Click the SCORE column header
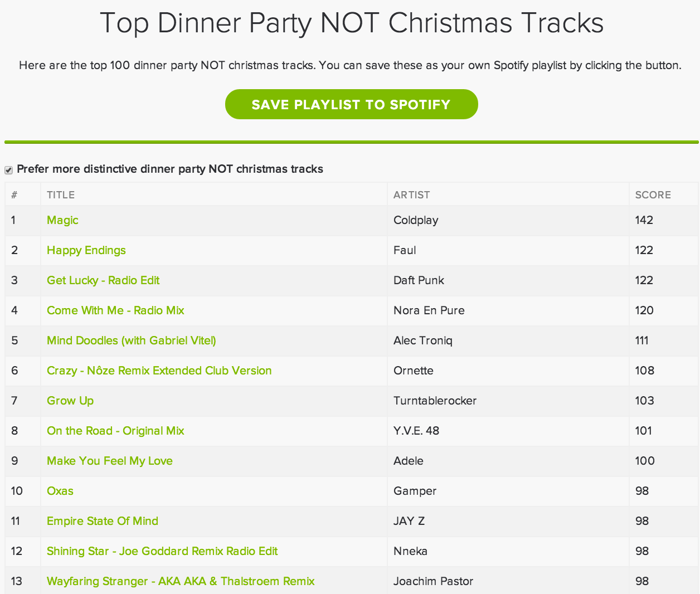This screenshot has width=700, height=594. click(653, 195)
